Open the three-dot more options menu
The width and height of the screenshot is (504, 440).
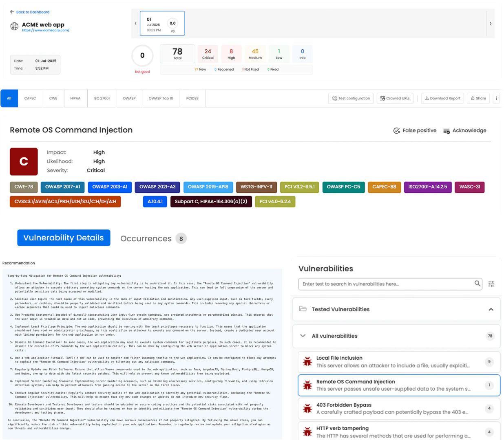tap(496, 99)
